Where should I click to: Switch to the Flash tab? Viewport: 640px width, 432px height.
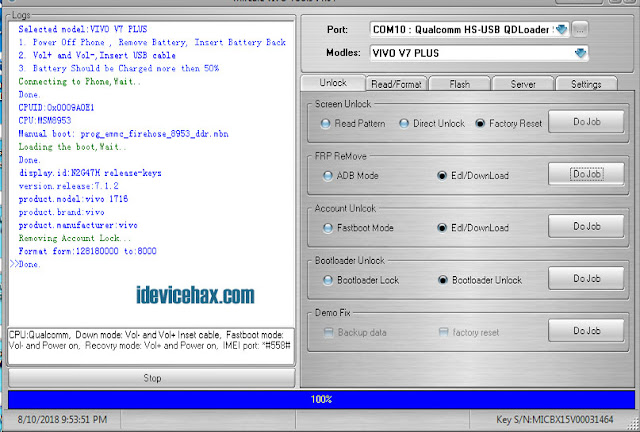(460, 84)
